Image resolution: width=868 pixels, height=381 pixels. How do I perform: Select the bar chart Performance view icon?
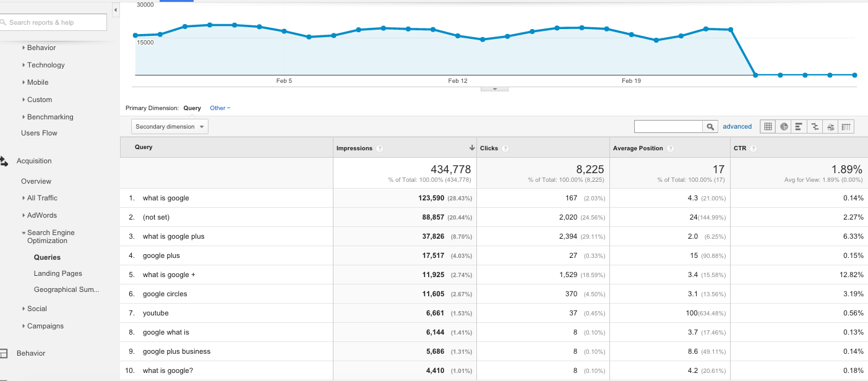(x=799, y=127)
